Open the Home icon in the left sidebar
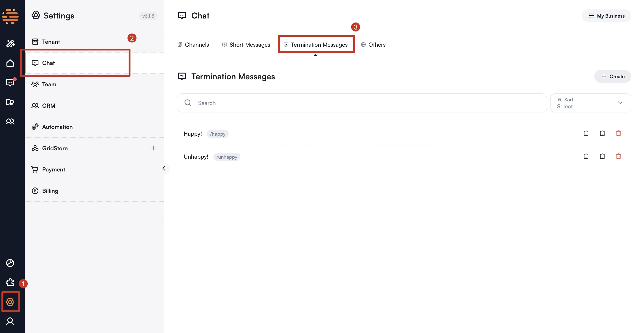 tap(10, 63)
